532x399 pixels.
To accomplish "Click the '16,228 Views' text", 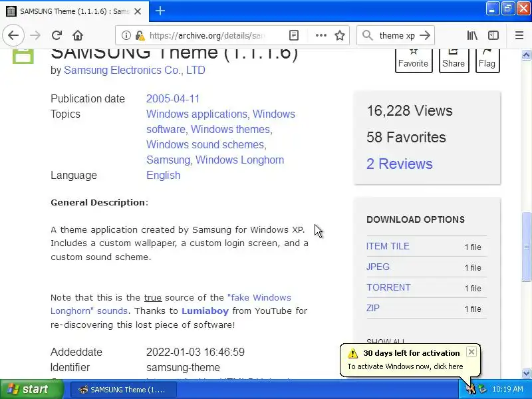I will coord(410,110).
